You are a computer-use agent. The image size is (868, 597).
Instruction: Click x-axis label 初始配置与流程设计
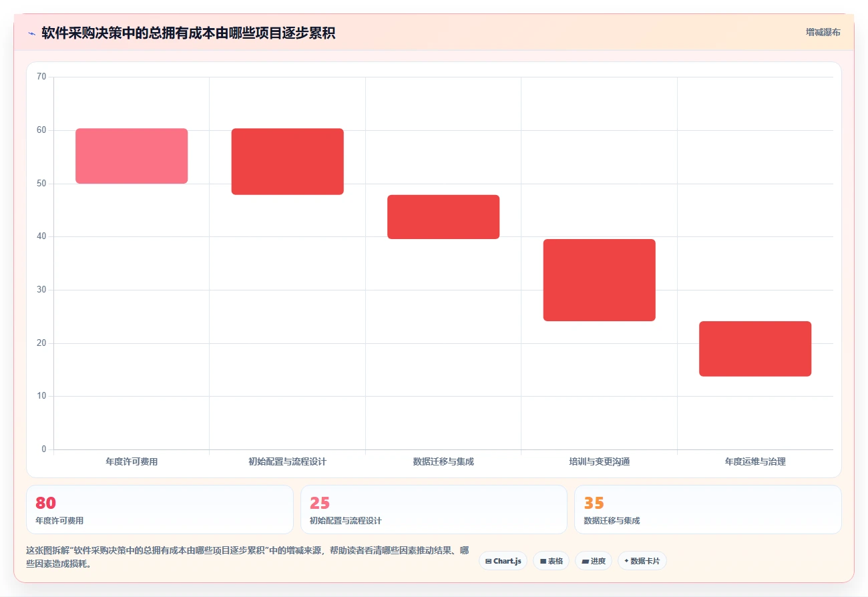(288, 461)
